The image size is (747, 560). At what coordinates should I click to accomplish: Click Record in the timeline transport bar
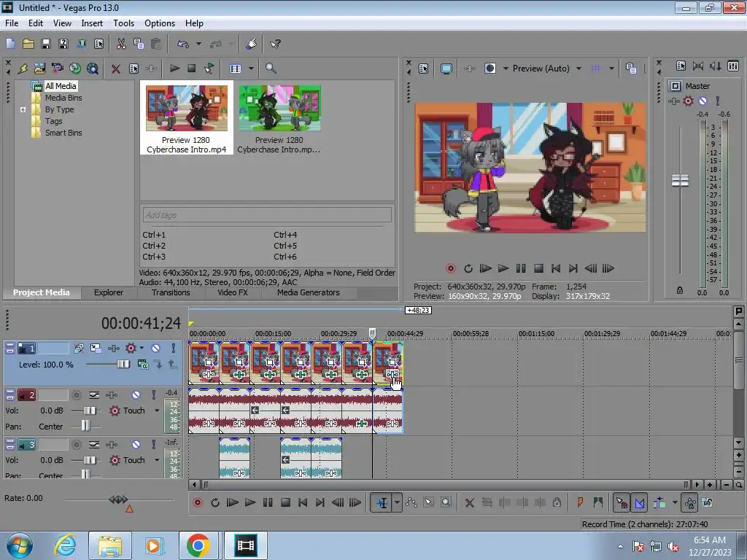point(197,502)
